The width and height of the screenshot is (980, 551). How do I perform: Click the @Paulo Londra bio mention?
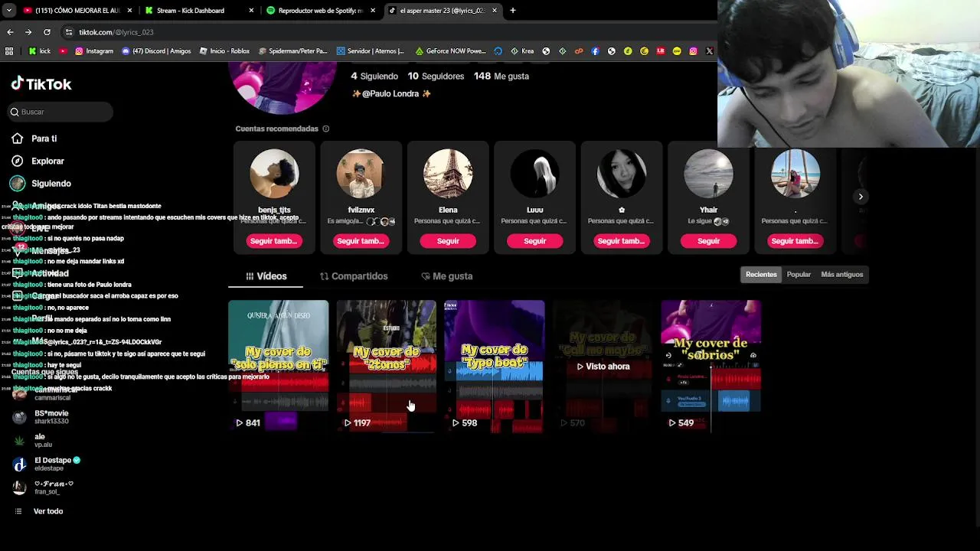[x=390, y=93]
